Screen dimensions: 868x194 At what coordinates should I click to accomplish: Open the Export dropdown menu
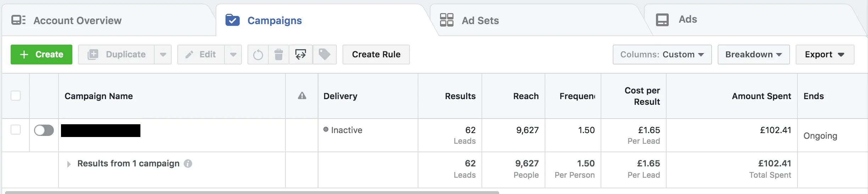click(824, 55)
